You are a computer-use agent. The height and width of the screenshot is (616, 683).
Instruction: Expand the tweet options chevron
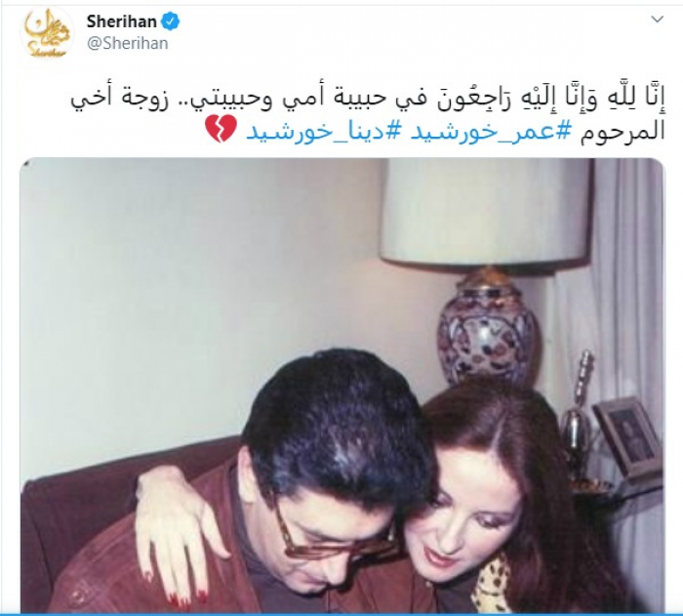pos(657,20)
